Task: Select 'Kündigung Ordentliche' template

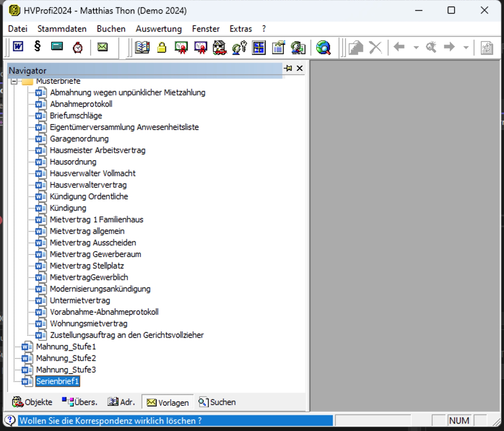Action: (89, 197)
